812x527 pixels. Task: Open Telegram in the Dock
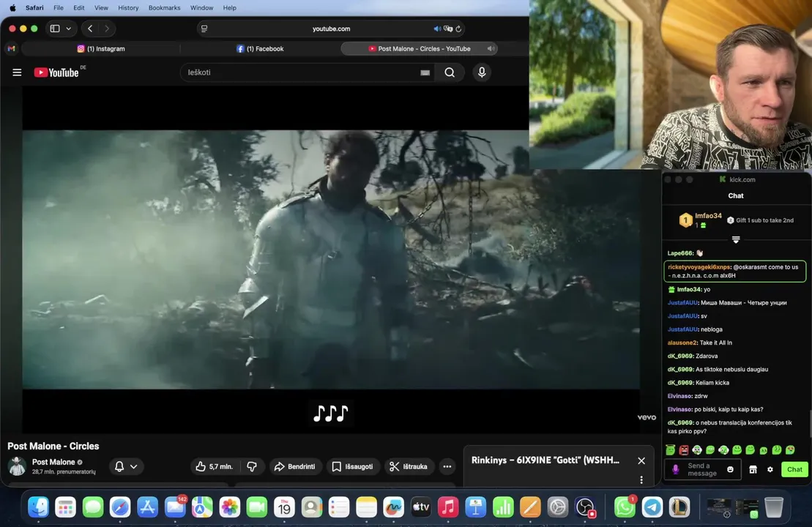(x=652, y=507)
